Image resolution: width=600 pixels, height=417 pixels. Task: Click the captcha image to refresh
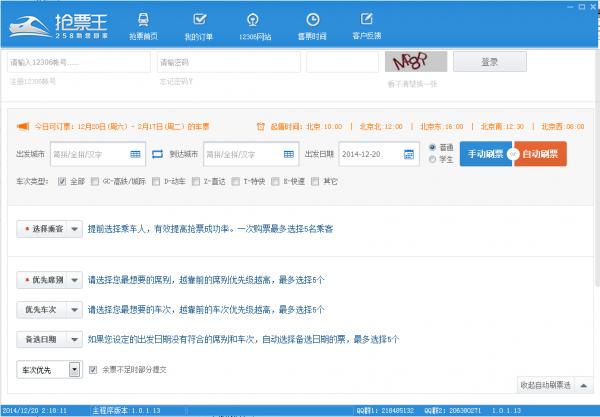click(x=413, y=62)
